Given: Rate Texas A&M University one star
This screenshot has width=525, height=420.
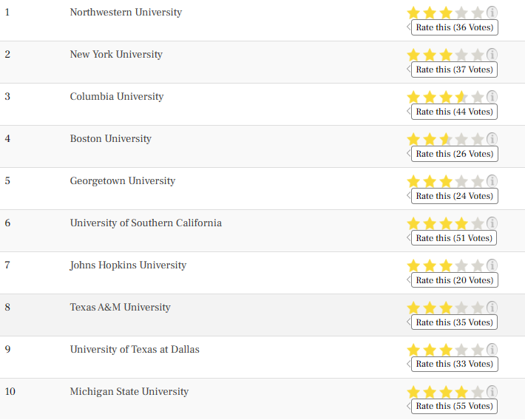Looking at the screenshot, I should pos(413,308).
